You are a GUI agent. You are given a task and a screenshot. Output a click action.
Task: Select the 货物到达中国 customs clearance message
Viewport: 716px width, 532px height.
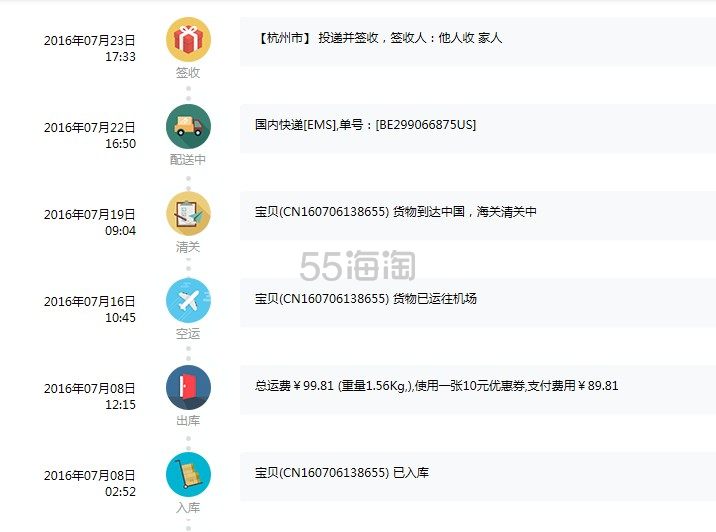[396, 212]
